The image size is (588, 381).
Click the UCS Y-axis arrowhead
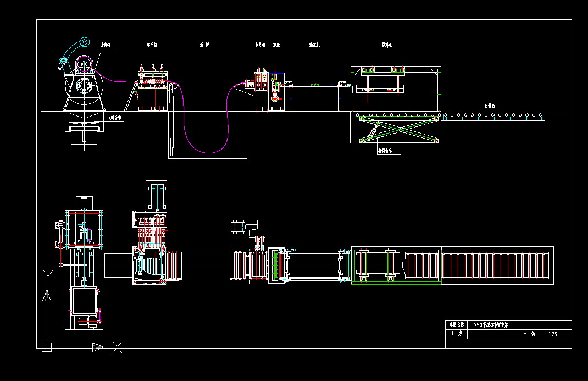47,296
